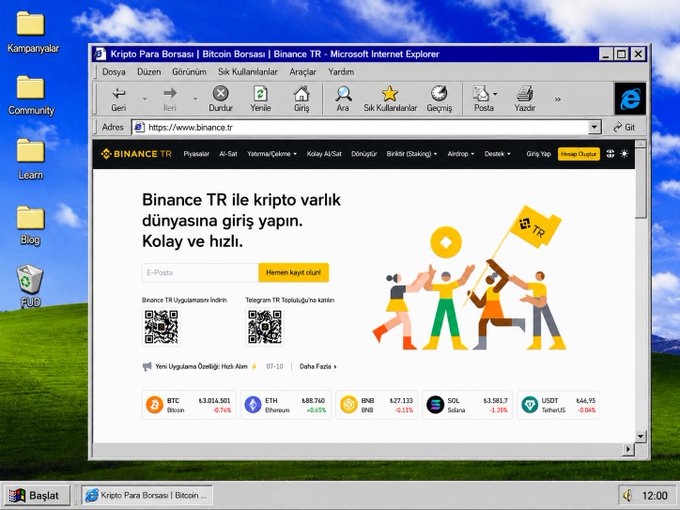Click the E-Posta input field
Image resolution: width=680 pixels, height=510 pixels.
tap(200, 273)
